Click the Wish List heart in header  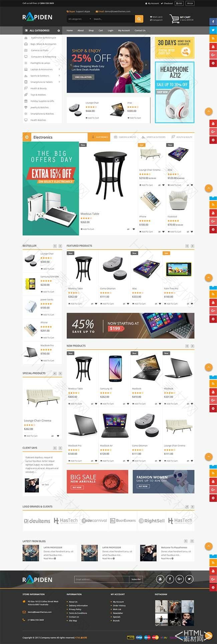point(151,17)
